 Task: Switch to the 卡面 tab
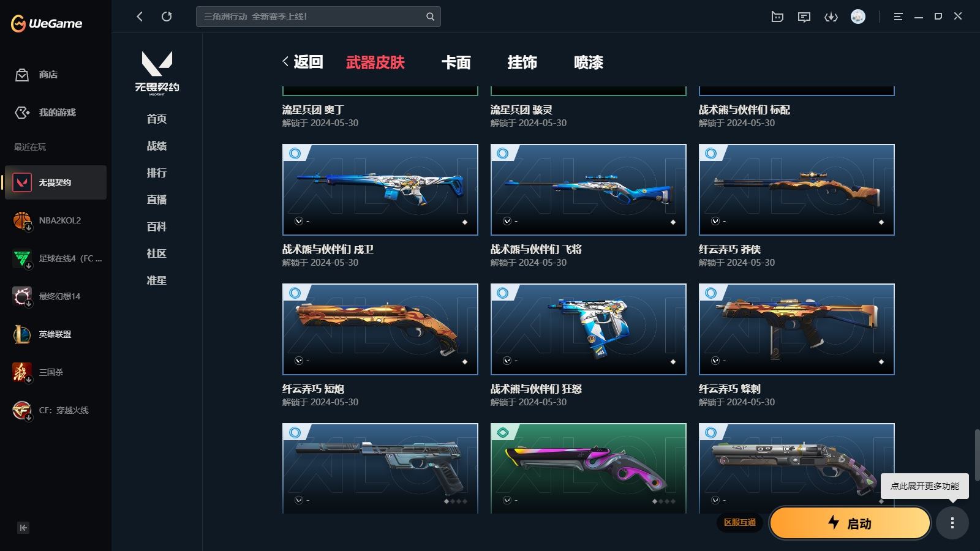(x=456, y=62)
